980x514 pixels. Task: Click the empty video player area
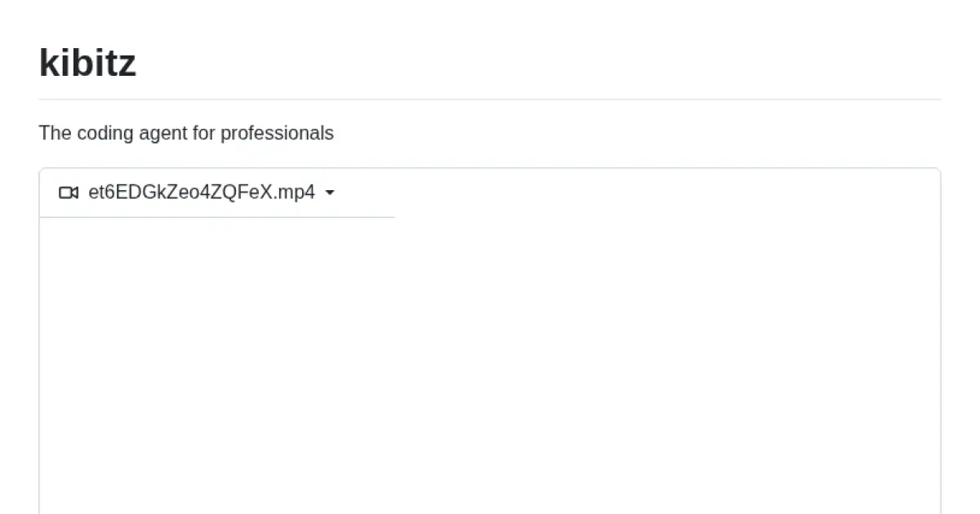click(x=490, y=367)
